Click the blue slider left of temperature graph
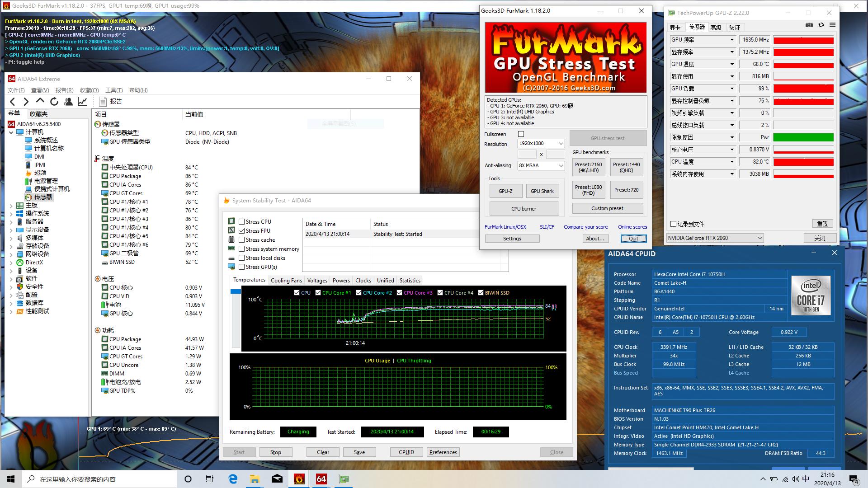This screenshot has height=488, width=868. click(236, 292)
